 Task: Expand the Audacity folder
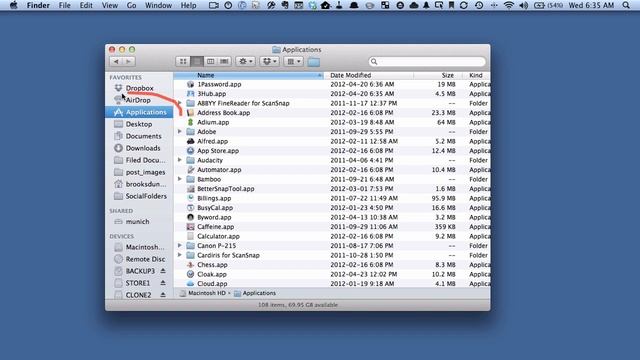click(x=180, y=160)
